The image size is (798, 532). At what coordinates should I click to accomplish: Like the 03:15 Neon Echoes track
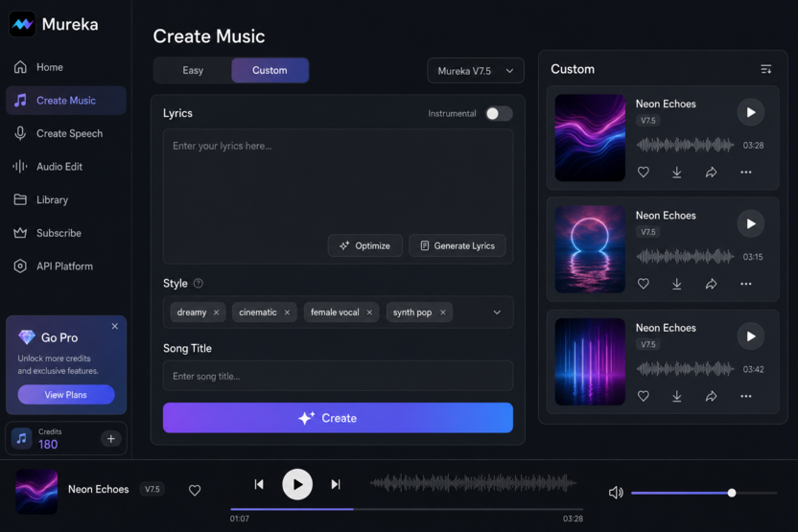pyautogui.click(x=644, y=284)
